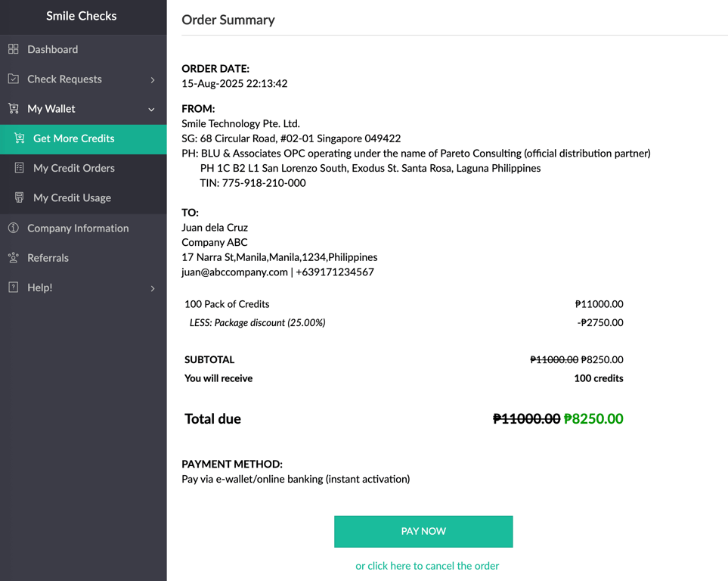Select the Company Information menu item
This screenshot has height=581, width=728.
pos(78,228)
